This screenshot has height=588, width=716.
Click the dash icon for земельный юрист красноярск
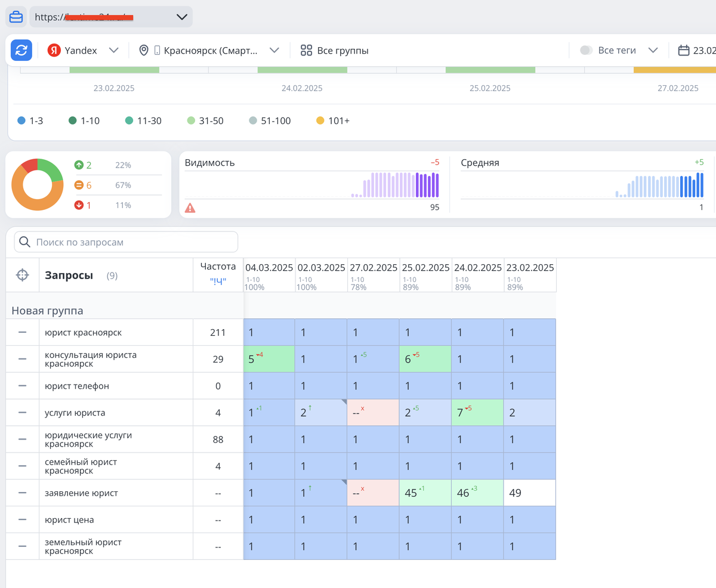[x=22, y=546]
